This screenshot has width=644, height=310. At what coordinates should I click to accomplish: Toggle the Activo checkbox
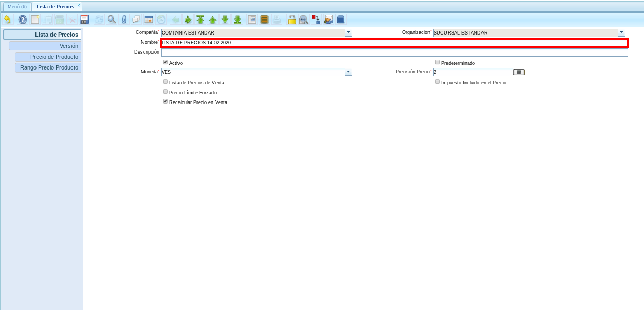(165, 62)
